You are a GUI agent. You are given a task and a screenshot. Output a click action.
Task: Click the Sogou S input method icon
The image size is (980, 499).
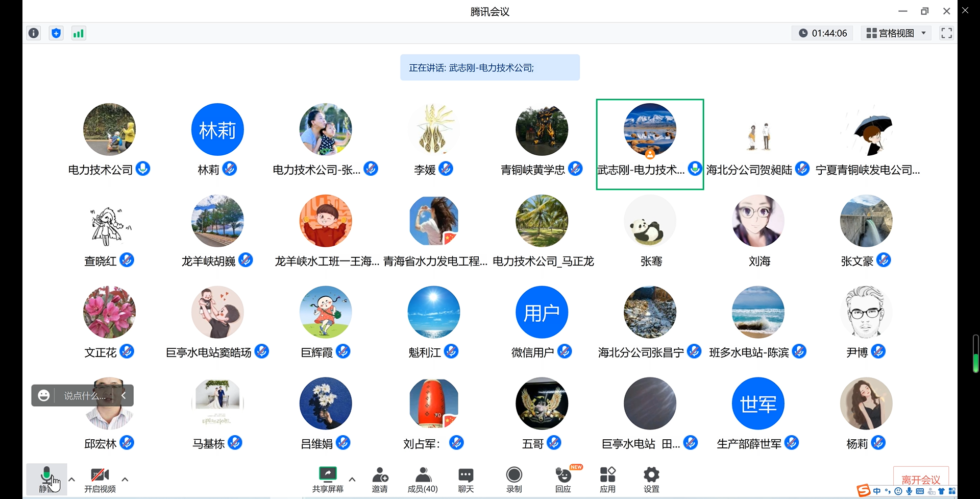(x=864, y=491)
